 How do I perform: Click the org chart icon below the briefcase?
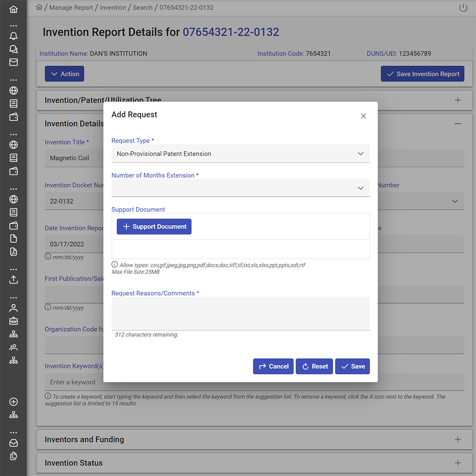(x=13, y=334)
